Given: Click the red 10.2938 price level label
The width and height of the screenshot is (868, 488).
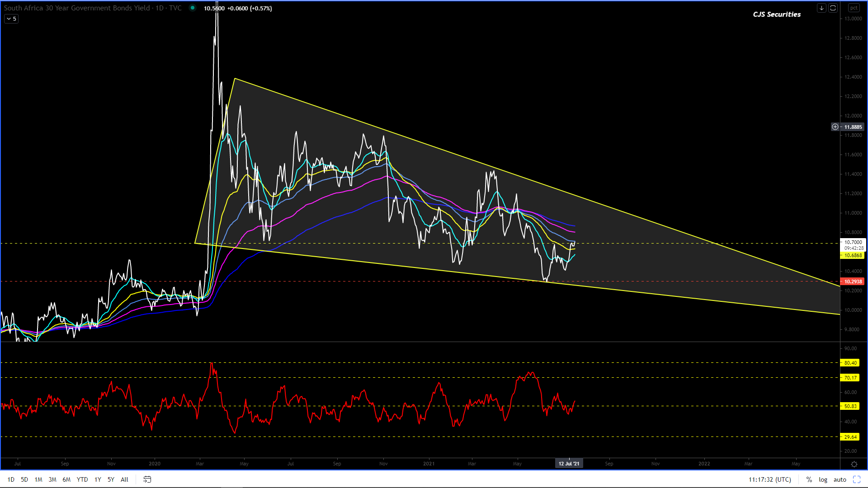Looking at the screenshot, I should tap(852, 282).
